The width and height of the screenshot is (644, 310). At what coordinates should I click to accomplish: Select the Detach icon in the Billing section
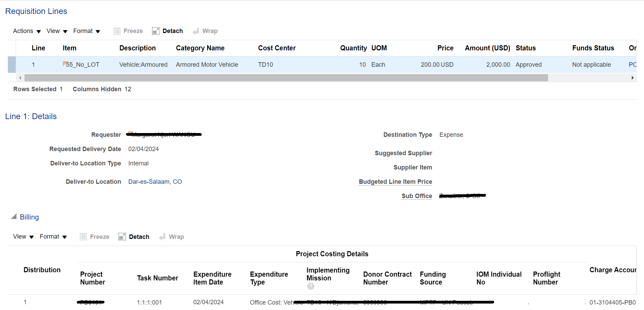[x=122, y=236]
